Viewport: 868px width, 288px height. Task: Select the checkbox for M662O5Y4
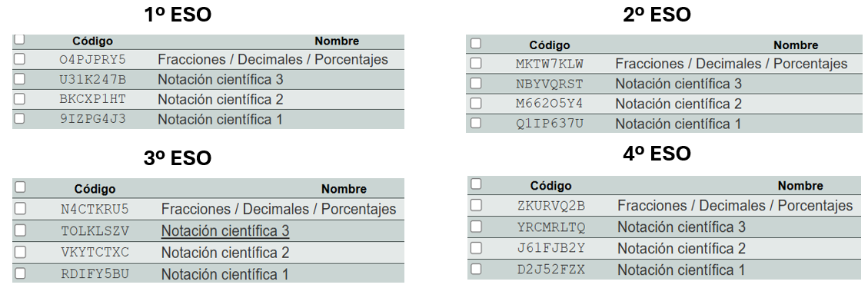476,103
